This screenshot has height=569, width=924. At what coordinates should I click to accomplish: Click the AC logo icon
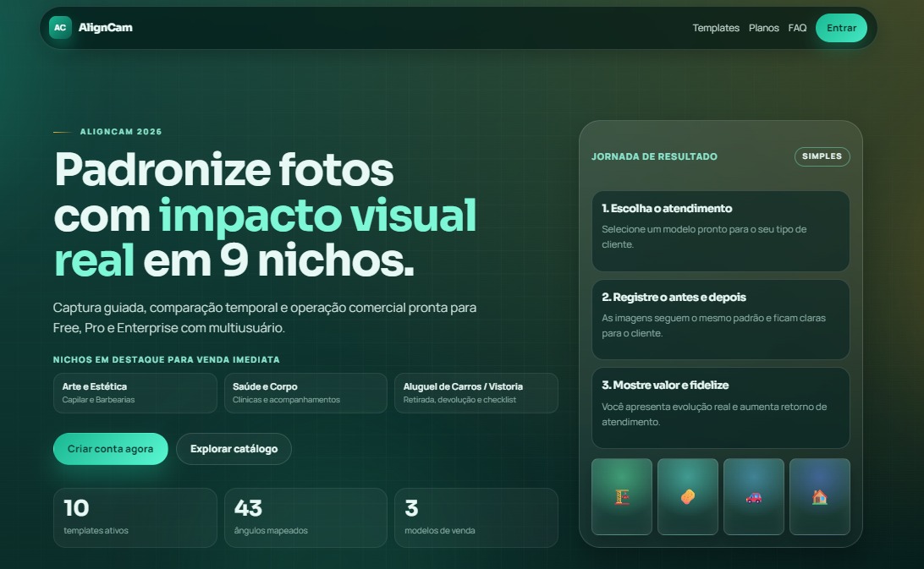pyautogui.click(x=60, y=28)
